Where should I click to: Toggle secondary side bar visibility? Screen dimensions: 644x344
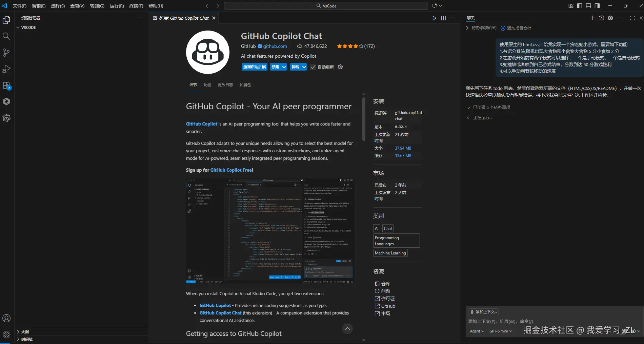click(x=597, y=6)
